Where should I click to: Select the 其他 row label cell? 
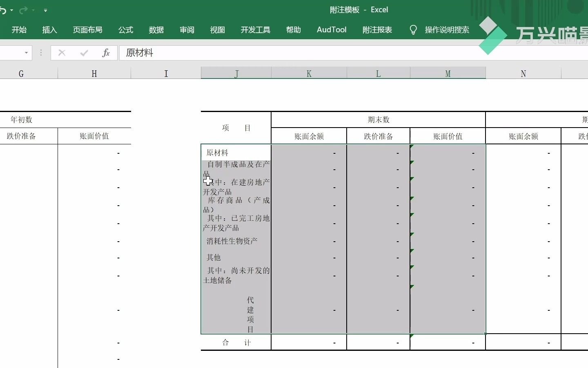(x=236, y=257)
